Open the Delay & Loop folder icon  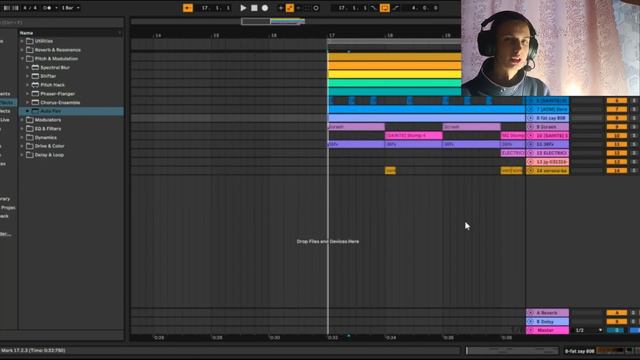[30, 155]
